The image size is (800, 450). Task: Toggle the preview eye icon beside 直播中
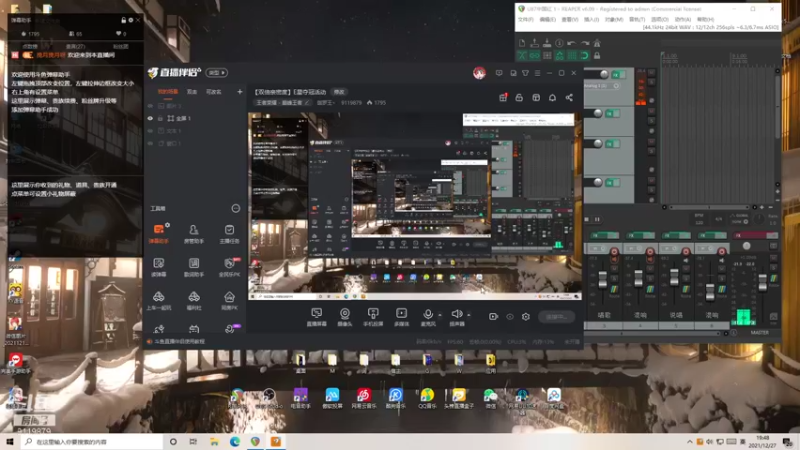(x=510, y=317)
